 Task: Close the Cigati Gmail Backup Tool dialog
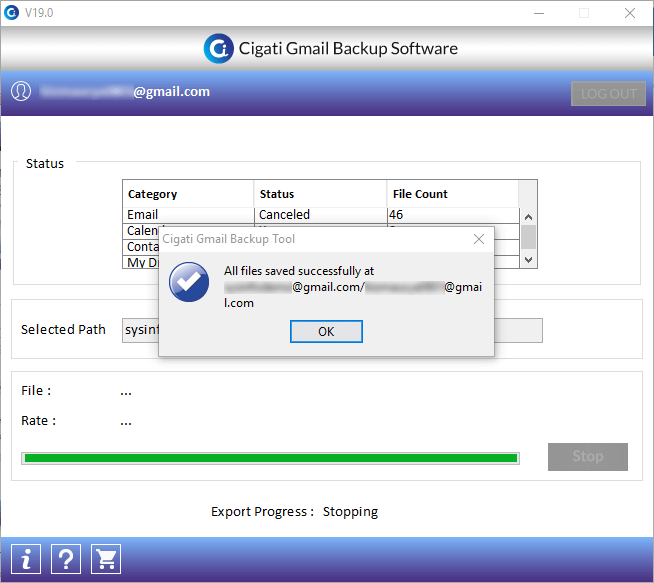coord(479,239)
